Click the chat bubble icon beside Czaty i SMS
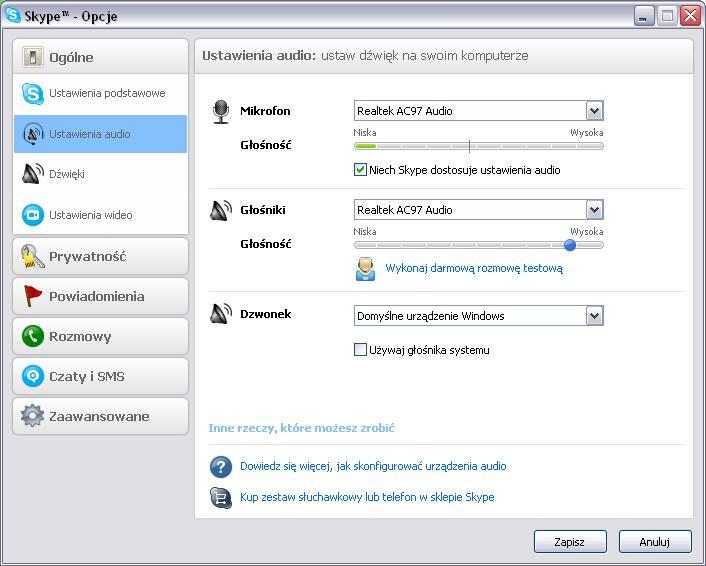Image resolution: width=706 pixels, height=566 pixels. 33,376
